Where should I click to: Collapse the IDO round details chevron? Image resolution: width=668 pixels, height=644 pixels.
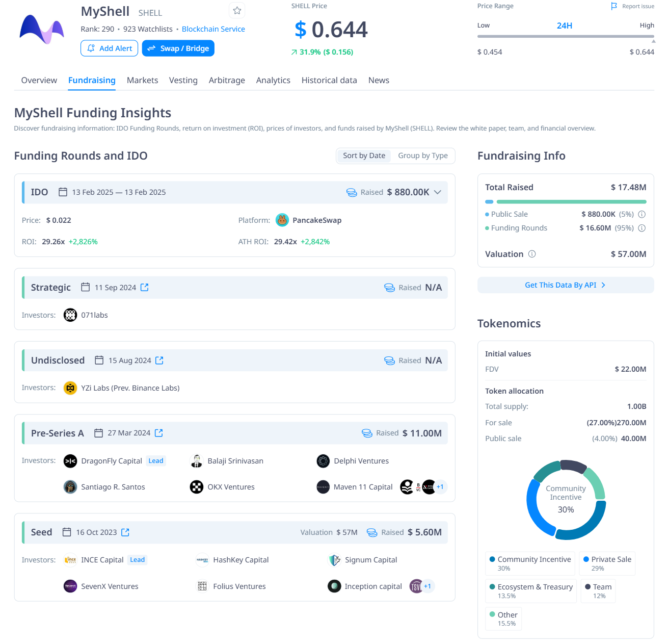coord(438,192)
